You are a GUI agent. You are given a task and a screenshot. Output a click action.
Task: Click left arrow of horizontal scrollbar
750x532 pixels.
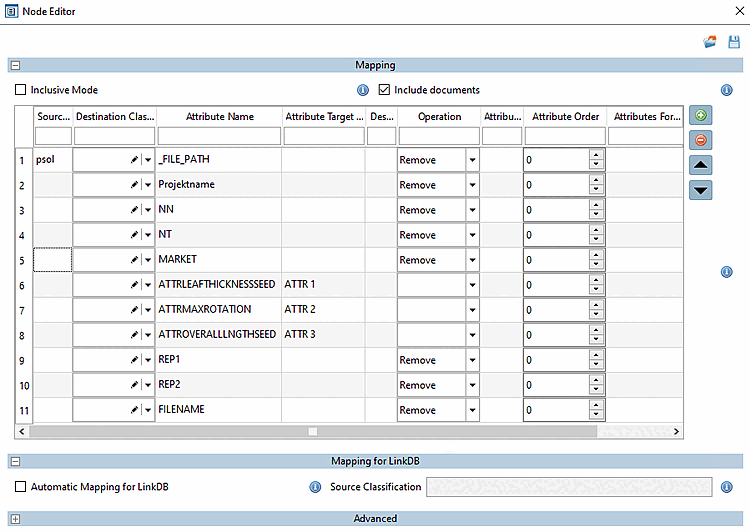click(22, 432)
